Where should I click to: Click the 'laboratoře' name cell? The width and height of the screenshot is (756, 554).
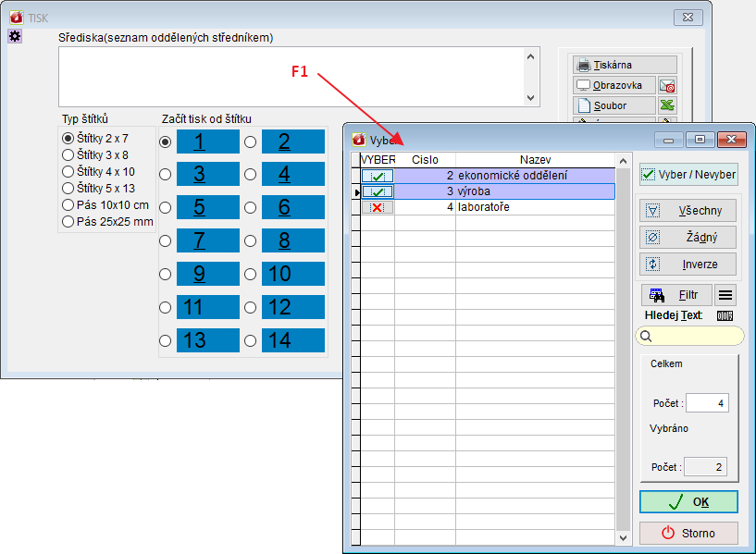[x=535, y=207]
